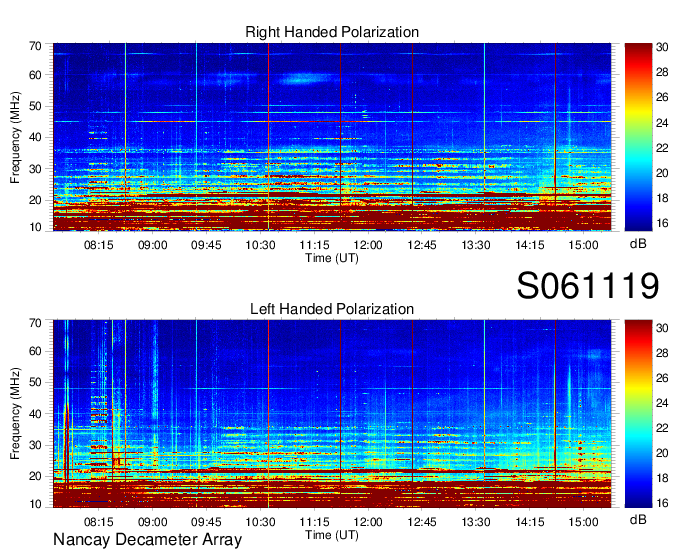
Task: Click 11:15 on the top time axis
Action: coord(314,245)
